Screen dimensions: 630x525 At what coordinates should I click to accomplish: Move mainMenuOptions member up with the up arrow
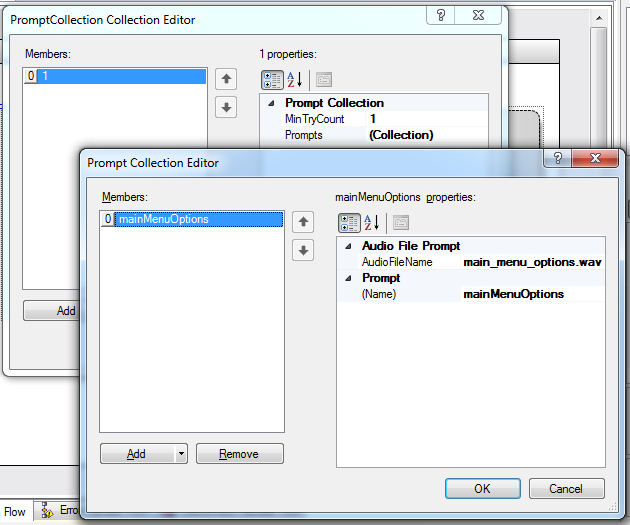303,222
